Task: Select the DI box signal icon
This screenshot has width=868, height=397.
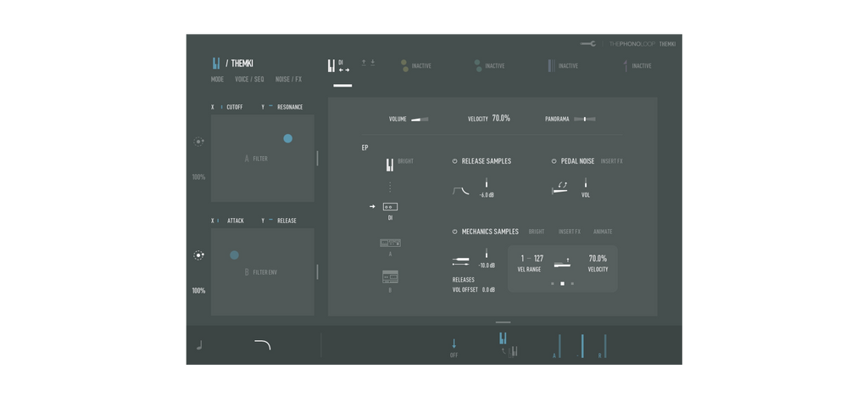Action: [390, 206]
